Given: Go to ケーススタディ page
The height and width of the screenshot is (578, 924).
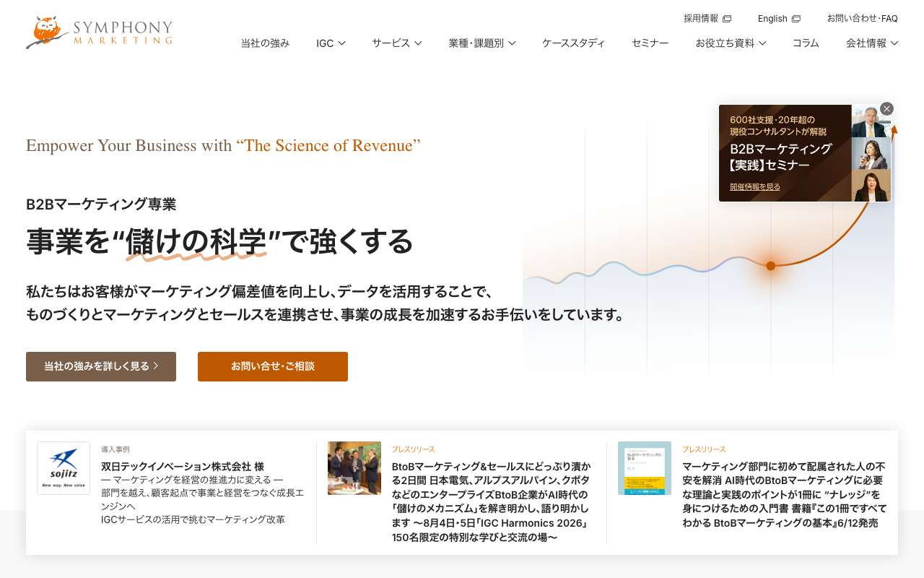Looking at the screenshot, I should pyautogui.click(x=573, y=43).
